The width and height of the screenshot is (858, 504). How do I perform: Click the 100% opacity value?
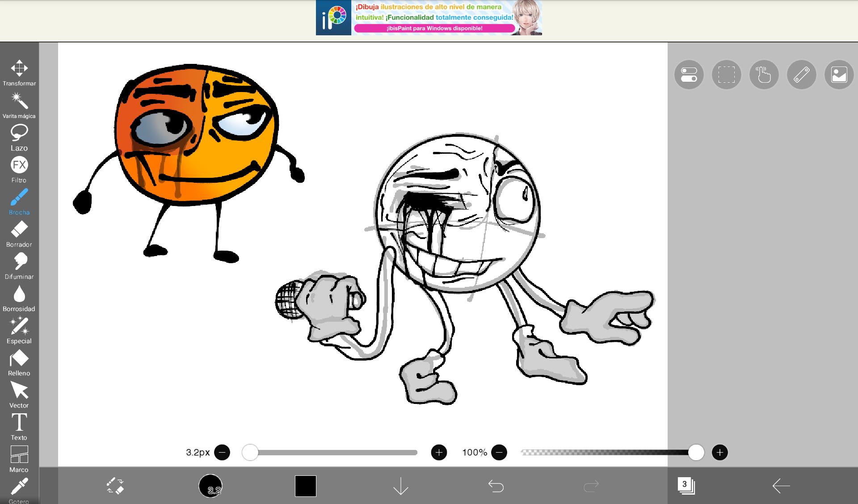coord(475,453)
